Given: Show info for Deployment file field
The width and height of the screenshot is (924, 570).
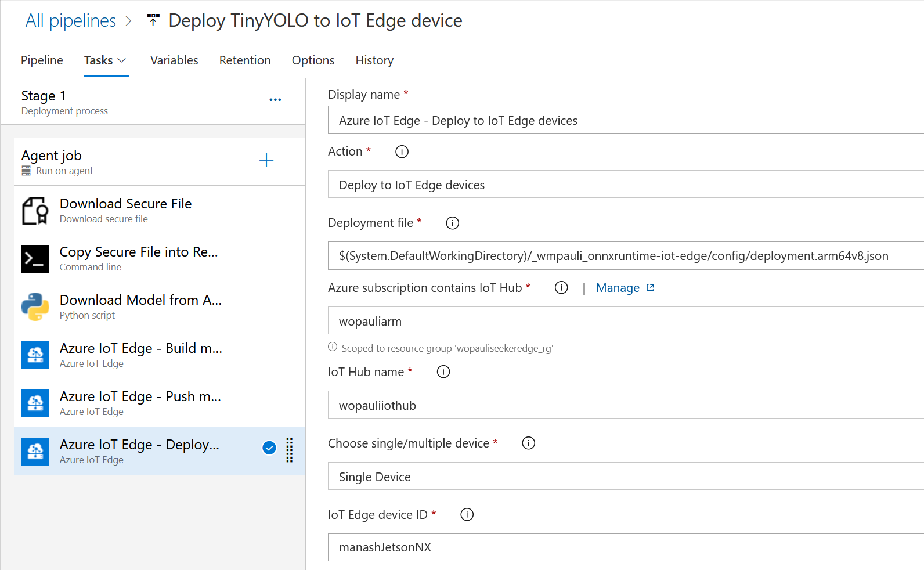Looking at the screenshot, I should click(x=452, y=223).
